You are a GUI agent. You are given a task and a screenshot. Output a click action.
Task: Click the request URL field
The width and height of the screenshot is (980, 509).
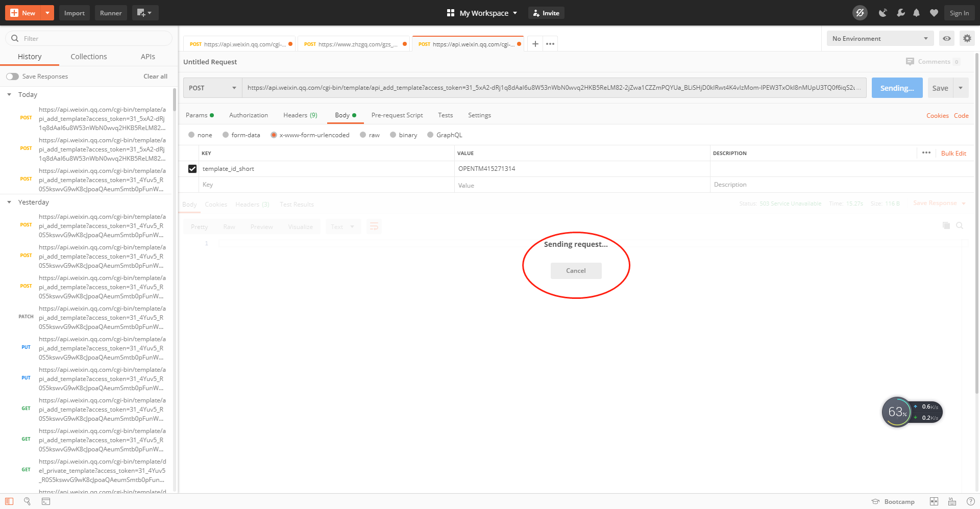click(554, 88)
